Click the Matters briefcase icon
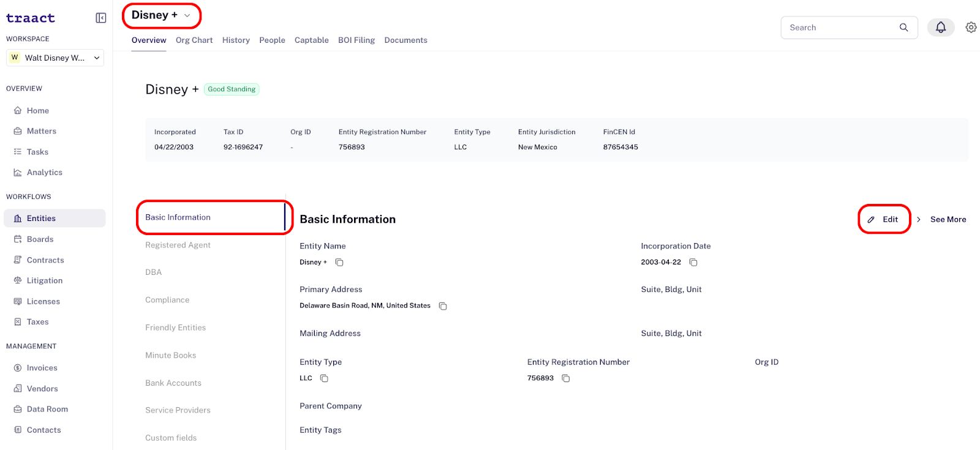980x450 pixels. click(18, 132)
